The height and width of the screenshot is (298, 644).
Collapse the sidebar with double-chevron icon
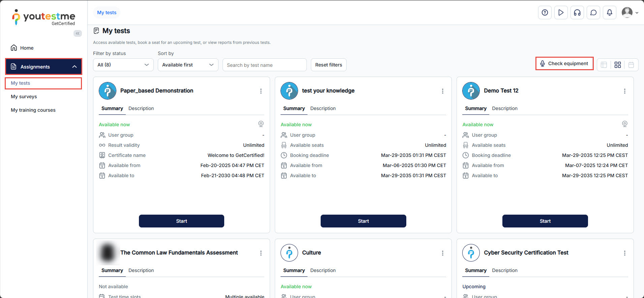coord(78,33)
